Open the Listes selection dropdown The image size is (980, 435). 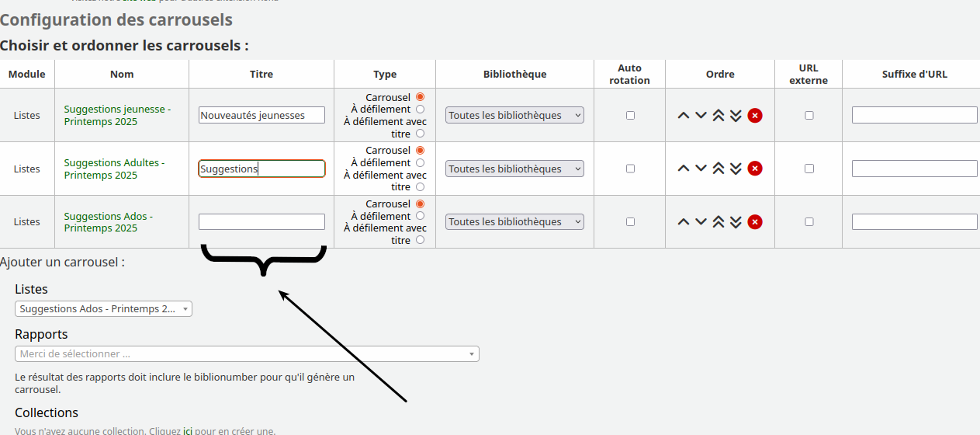(103, 309)
